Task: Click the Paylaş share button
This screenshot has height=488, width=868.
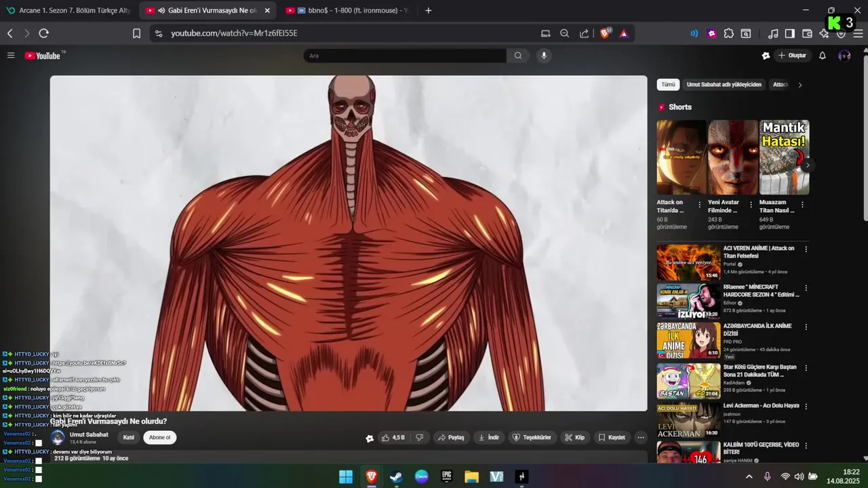Action: pyautogui.click(x=451, y=438)
